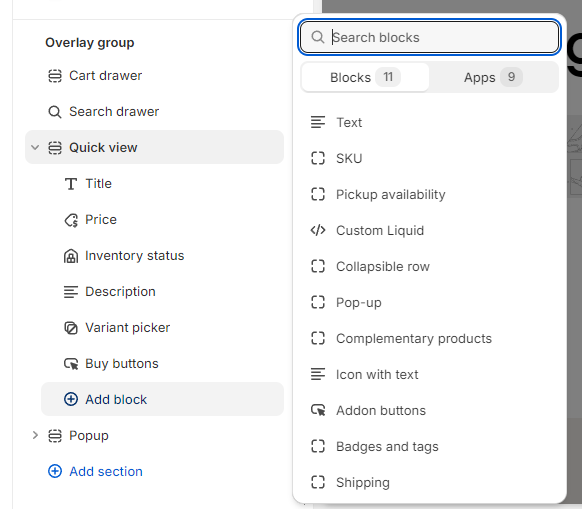Add the Custom Liquid block

tap(429, 230)
